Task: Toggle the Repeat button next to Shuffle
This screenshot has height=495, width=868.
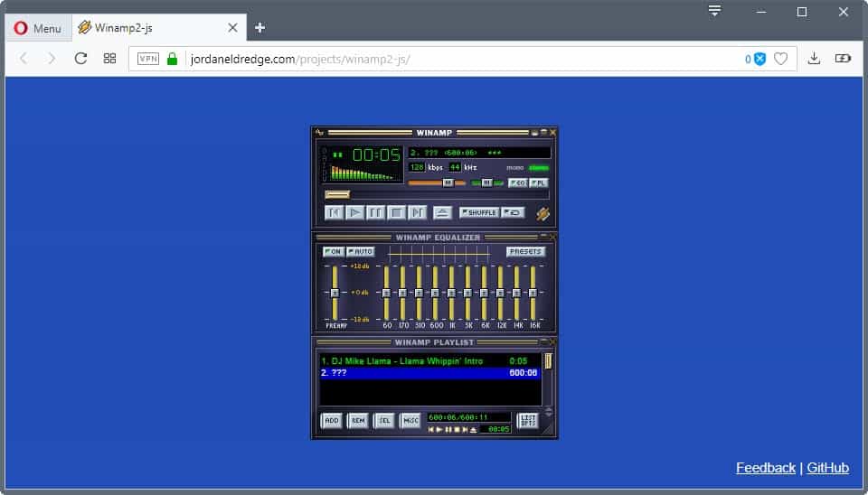Action: (513, 213)
